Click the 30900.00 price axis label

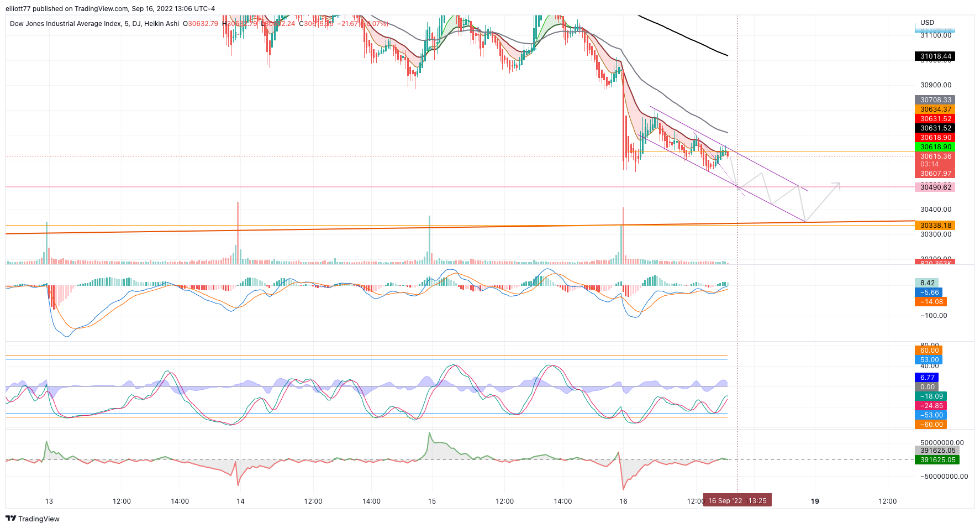[x=936, y=85]
